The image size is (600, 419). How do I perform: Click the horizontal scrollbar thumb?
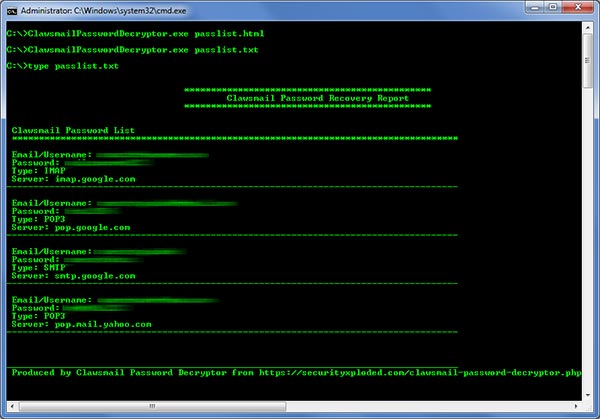[x=152, y=406]
